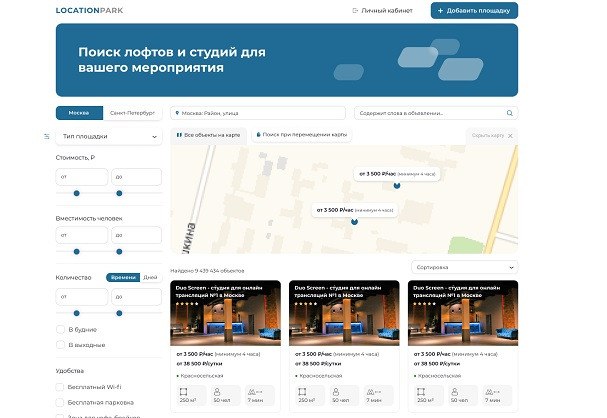Open the Тип площадки dropdown
The image size is (607, 418).
109,137
